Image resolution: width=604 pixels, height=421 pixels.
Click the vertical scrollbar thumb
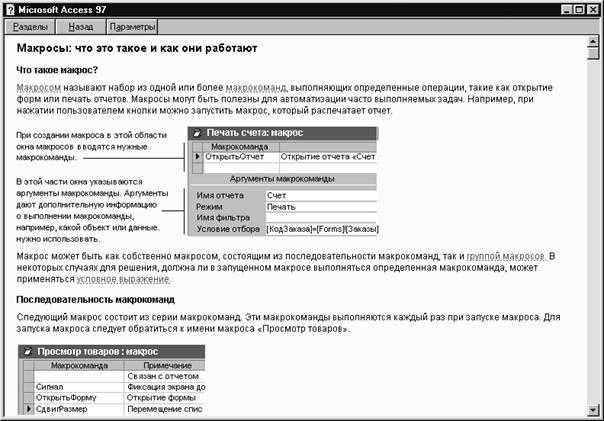[593, 53]
